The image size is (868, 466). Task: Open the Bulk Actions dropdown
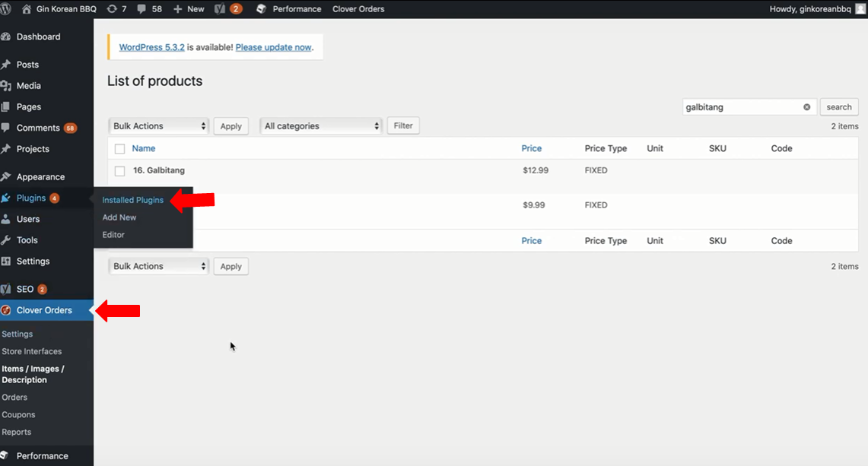pos(158,125)
